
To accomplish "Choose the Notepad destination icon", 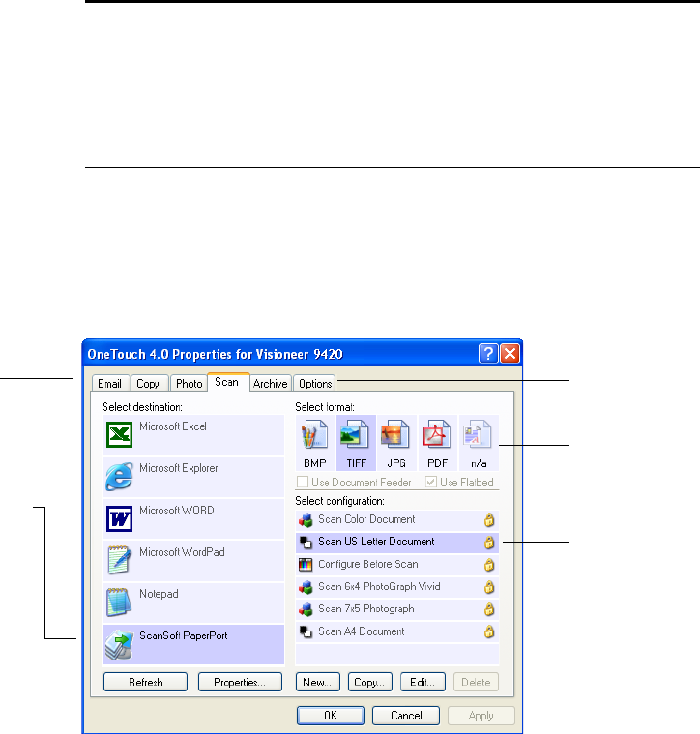I will tap(118, 602).
